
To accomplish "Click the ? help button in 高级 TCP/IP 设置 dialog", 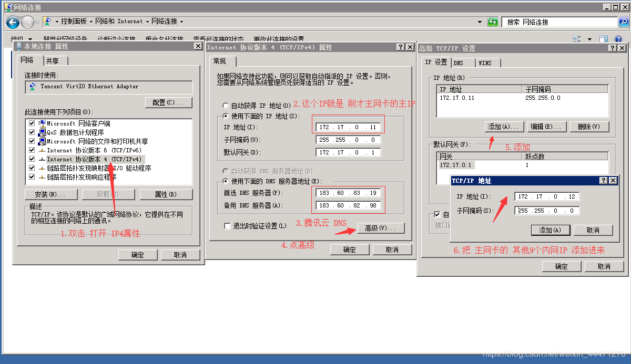I will pyautogui.click(x=613, y=48).
